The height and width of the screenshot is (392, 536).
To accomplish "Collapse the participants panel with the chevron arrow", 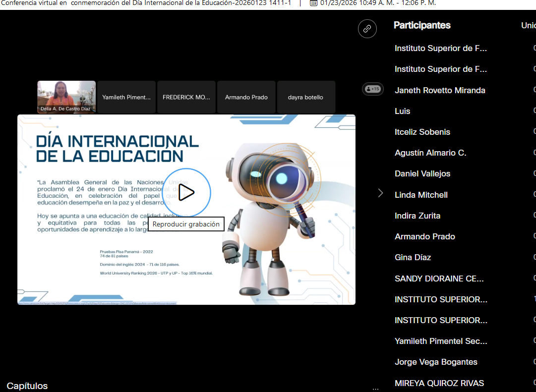I will (380, 193).
